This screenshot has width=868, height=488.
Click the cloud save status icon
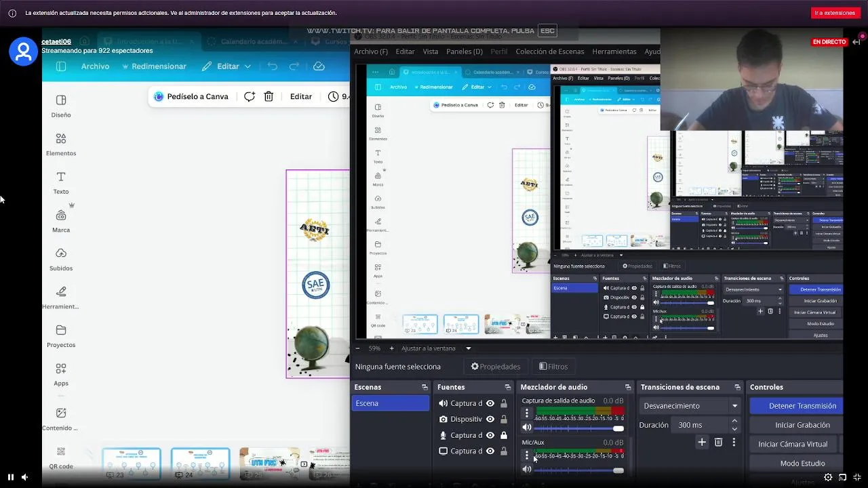[x=319, y=66]
